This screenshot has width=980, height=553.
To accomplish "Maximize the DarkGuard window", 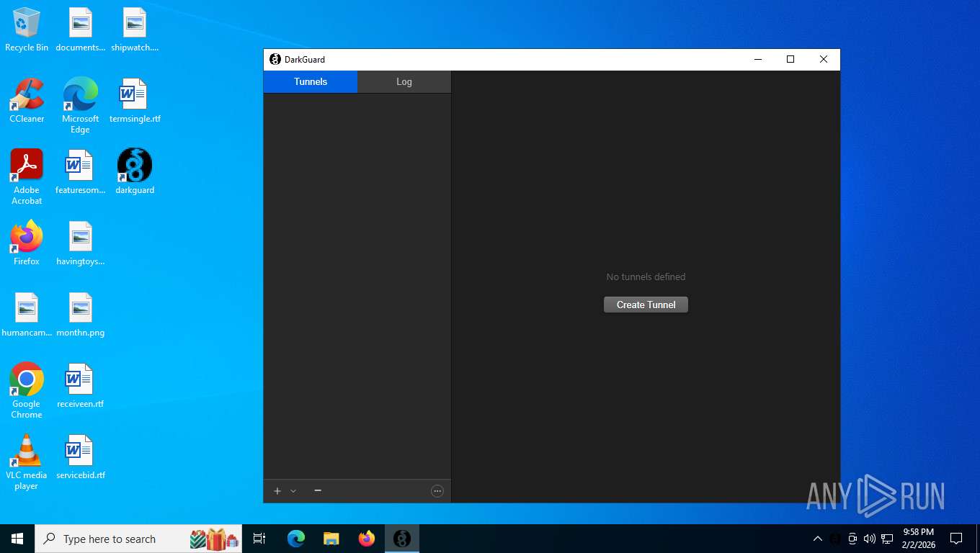I will (x=790, y=60).
